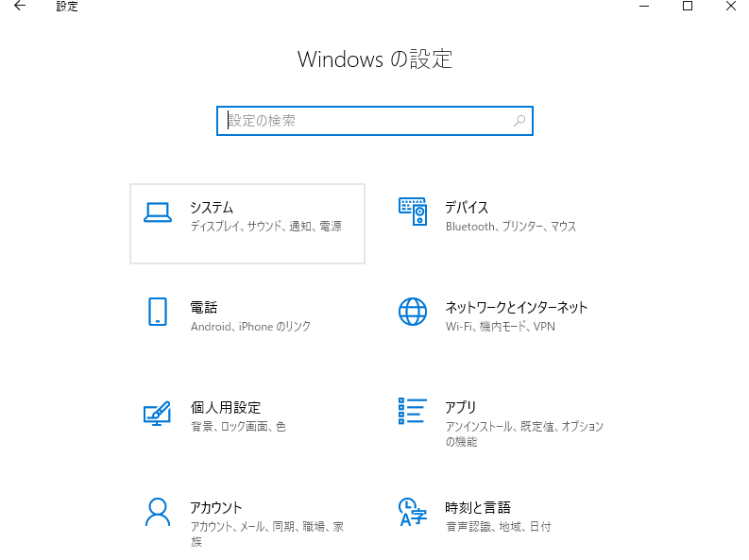Open the 時刻と言語 heading text
The width and height of the screenshot is (749, 560).
478,508
